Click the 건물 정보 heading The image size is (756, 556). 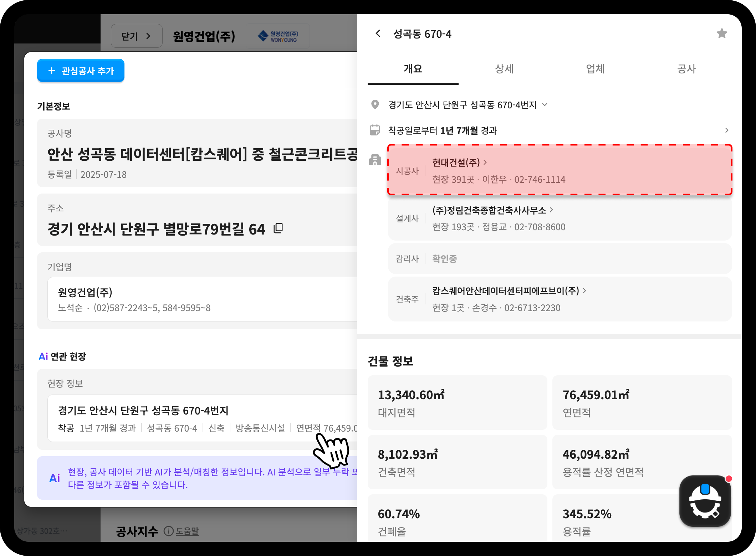[390, 361]
